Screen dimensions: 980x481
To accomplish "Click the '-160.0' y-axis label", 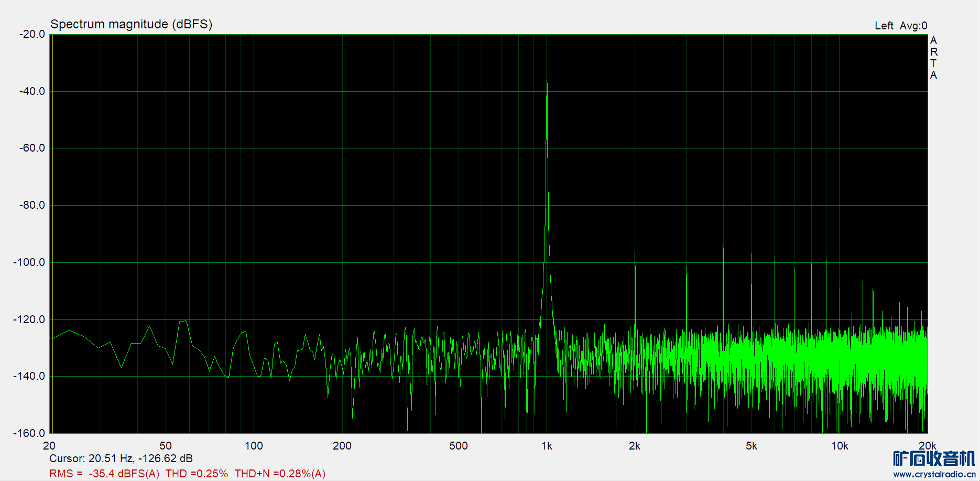I will click(x=29, y=433).
